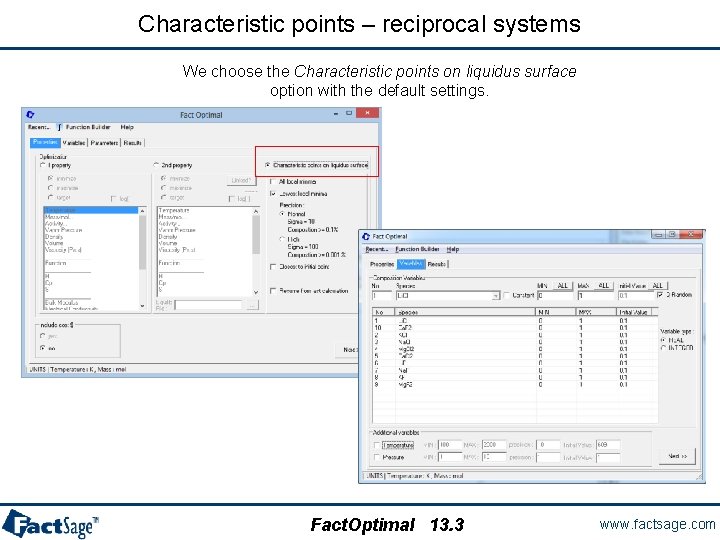This screenshot has height=540, width=720.
Task: Select Vapor Pressure in second property list
Action: (177, 230)
